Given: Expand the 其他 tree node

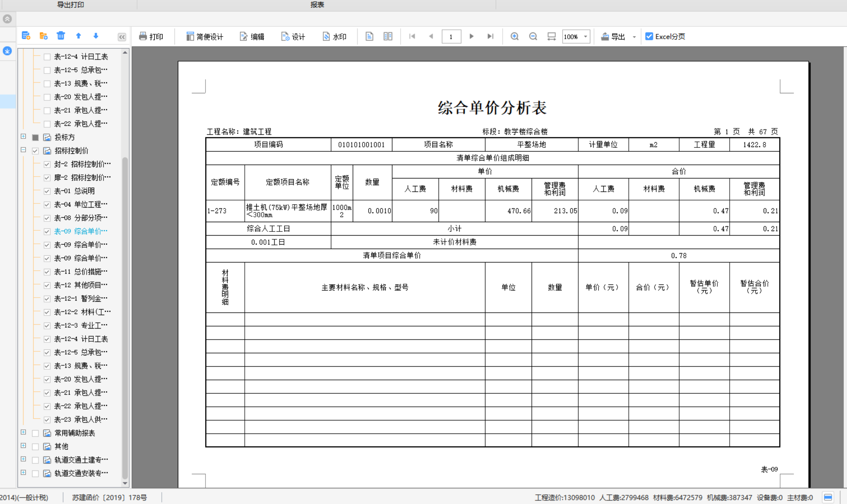Looking at the screenshot, I should tap(23, 446).
